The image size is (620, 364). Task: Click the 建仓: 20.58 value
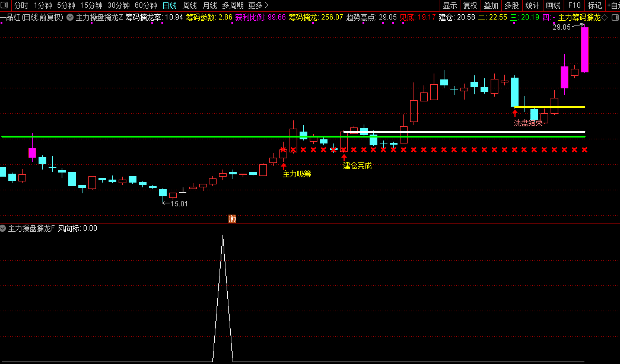coord(457,17)
